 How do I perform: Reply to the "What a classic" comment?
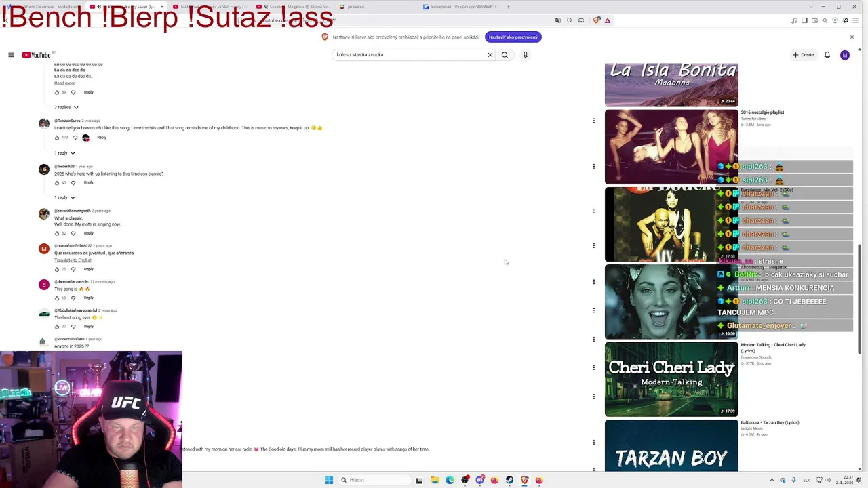point(89,233)
